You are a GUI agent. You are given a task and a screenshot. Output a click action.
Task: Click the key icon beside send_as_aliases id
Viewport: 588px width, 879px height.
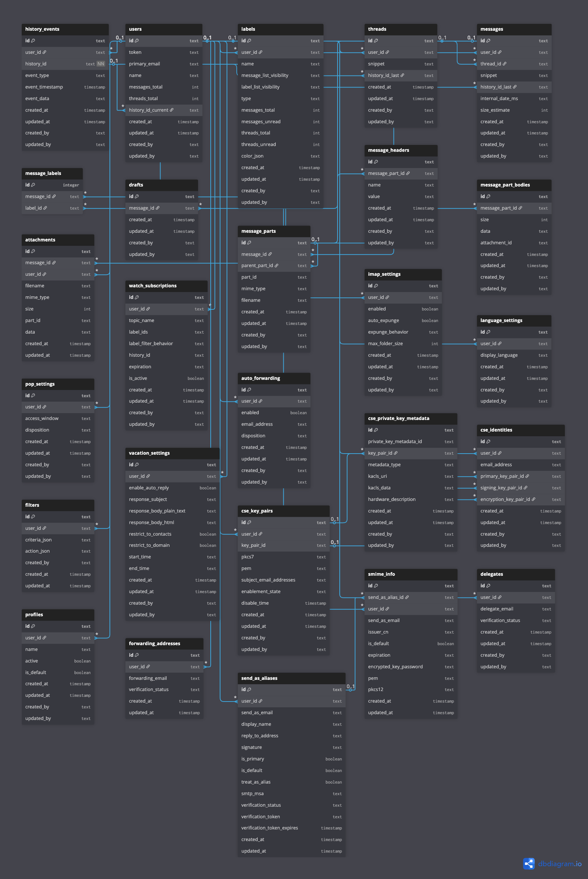(249, 689)
